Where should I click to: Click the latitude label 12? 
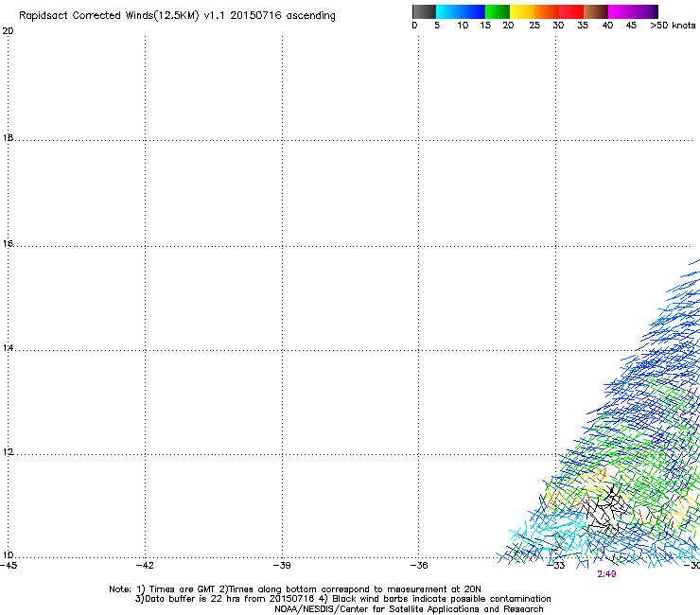(8, 451)
